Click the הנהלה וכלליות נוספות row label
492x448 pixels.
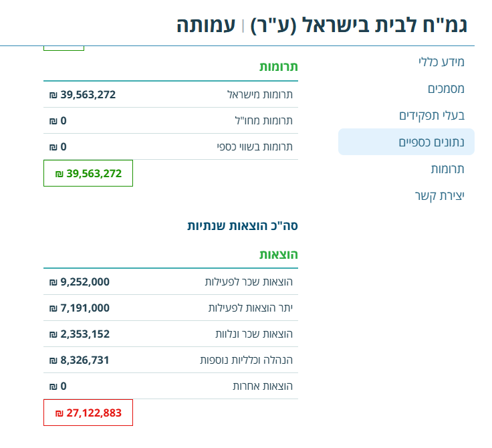[246, 360]
